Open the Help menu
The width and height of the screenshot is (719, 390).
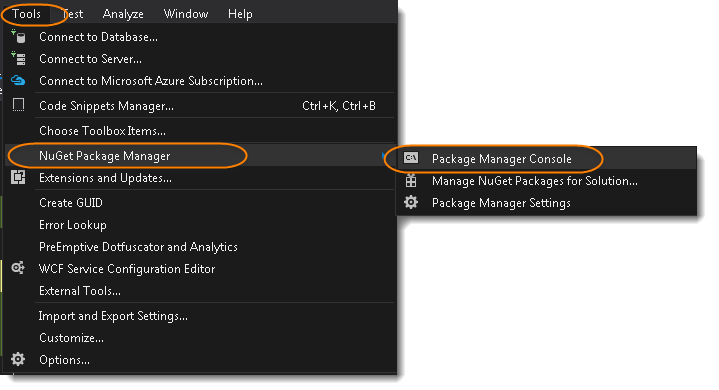pyautogui.click(x=240, y=14)
